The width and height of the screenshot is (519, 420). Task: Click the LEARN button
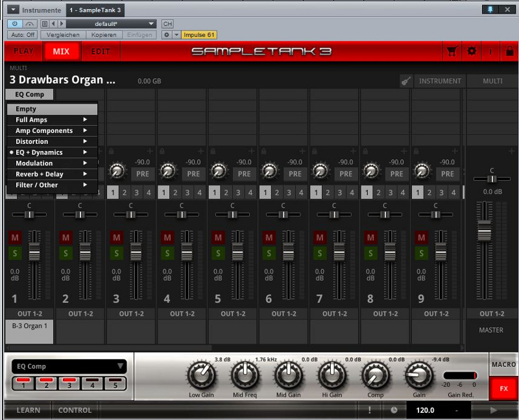click(x=28, y=410)
